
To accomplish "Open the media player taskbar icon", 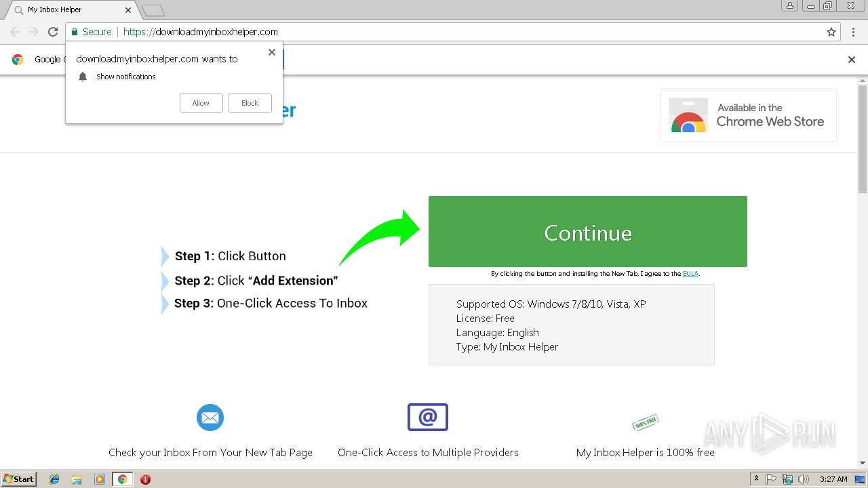I will point(100,479).
